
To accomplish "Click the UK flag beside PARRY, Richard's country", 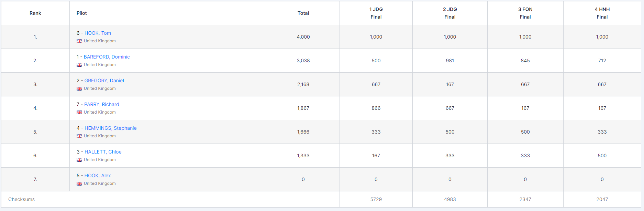I will pos(79,113).
